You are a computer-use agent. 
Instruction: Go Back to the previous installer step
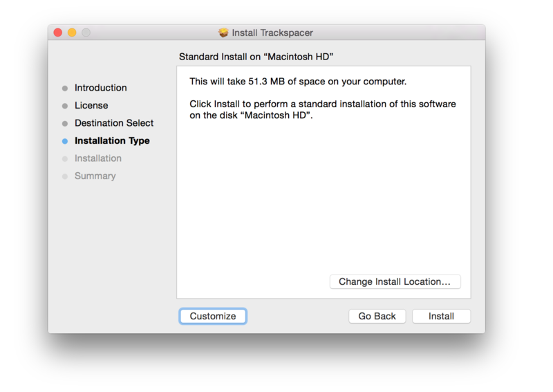coord(377,316)
